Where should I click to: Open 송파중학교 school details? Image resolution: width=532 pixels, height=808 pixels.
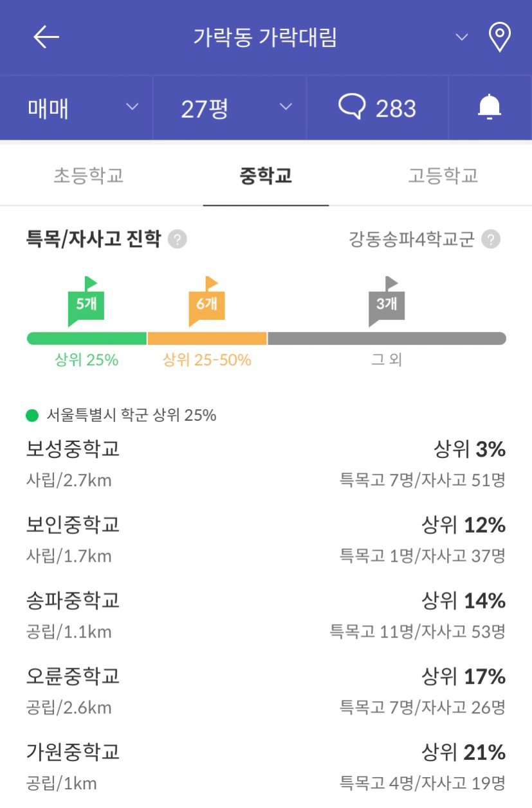[x=266, y=615]
